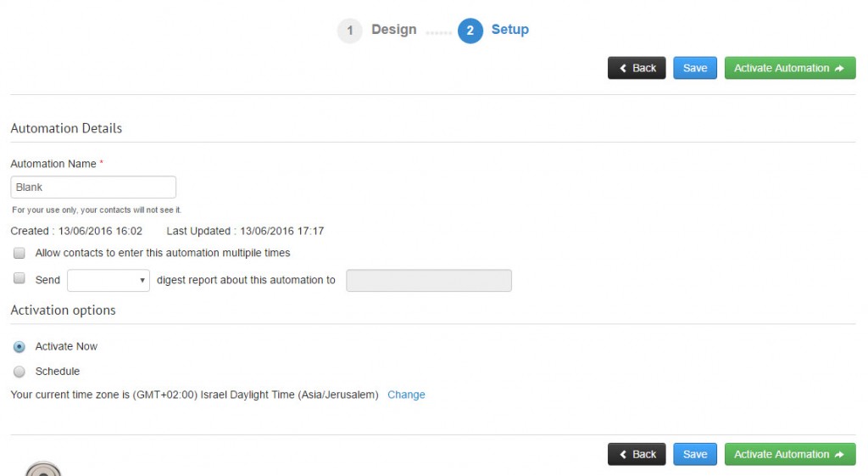Select step 2 Setup
Image resolution: width=868 pixels, height=476 pixels.
(509, 30)
